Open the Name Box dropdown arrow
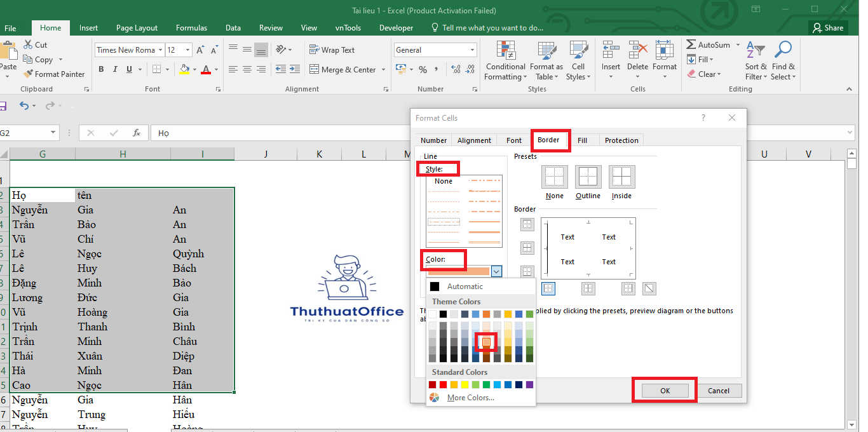Image resolution: width=868 pixels, height=432 pixels. 53,133
